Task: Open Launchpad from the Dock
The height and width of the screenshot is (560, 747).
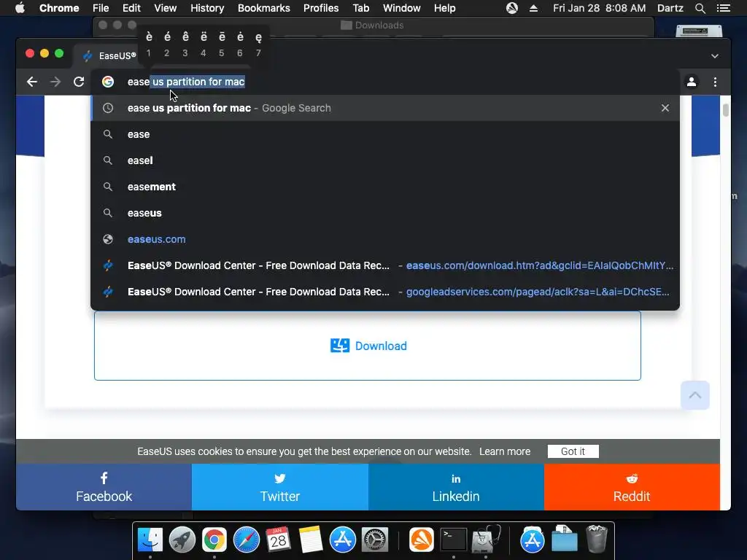Action: click(x=182, y=540)
